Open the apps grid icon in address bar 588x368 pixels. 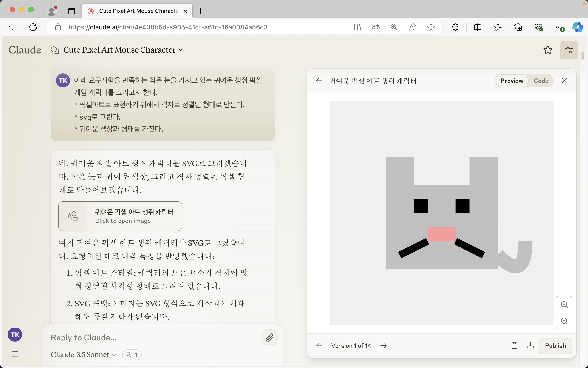[x=357, y=27]
